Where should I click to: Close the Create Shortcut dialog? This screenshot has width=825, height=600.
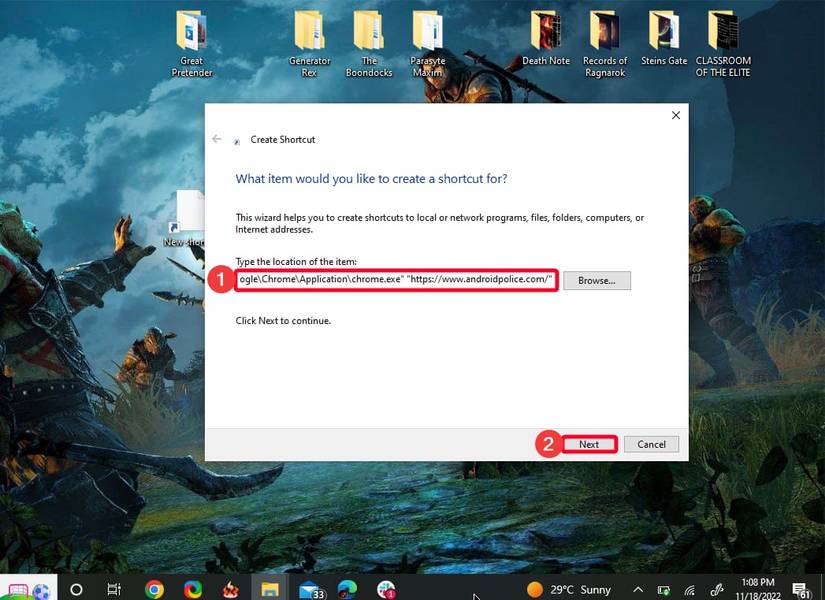tap(676, 115)
